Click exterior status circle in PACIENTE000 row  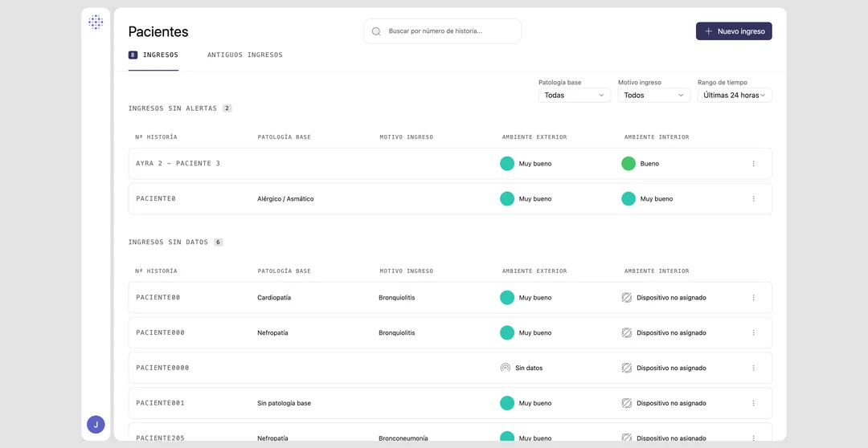[x=507, y=333]
